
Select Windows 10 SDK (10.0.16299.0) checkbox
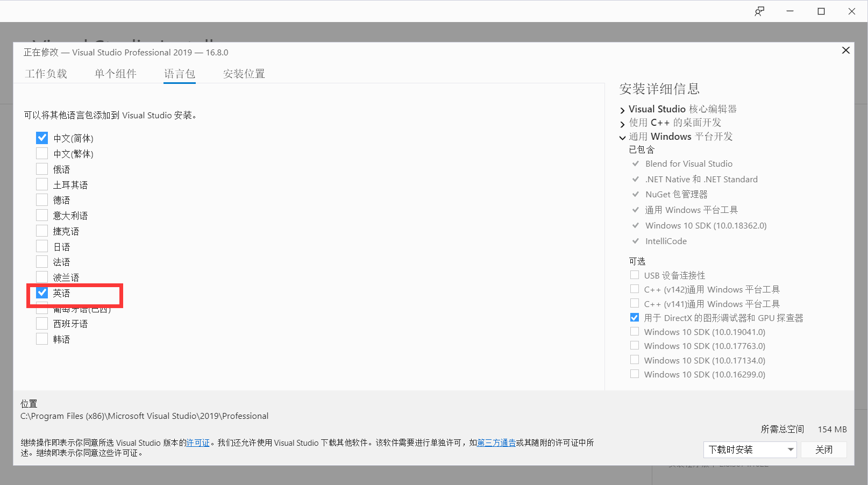click(635, 374)
